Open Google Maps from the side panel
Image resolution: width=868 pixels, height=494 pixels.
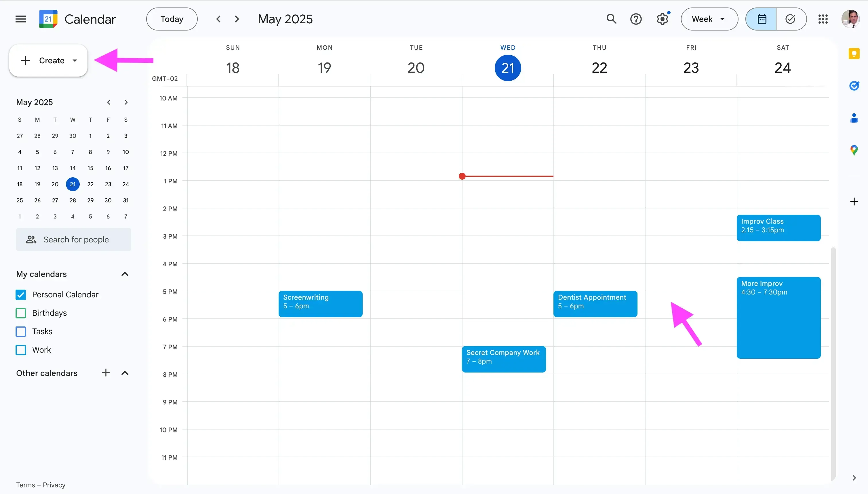(x=854, y=150)
